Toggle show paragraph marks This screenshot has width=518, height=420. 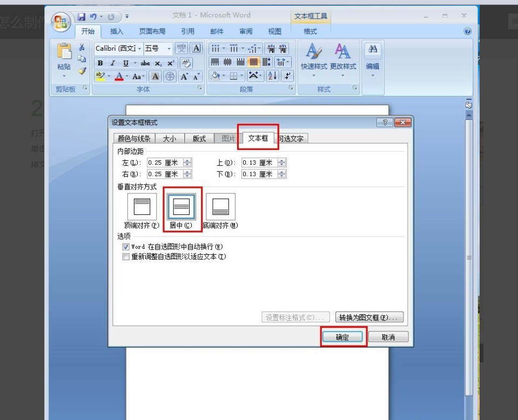(x=287, y=76)
